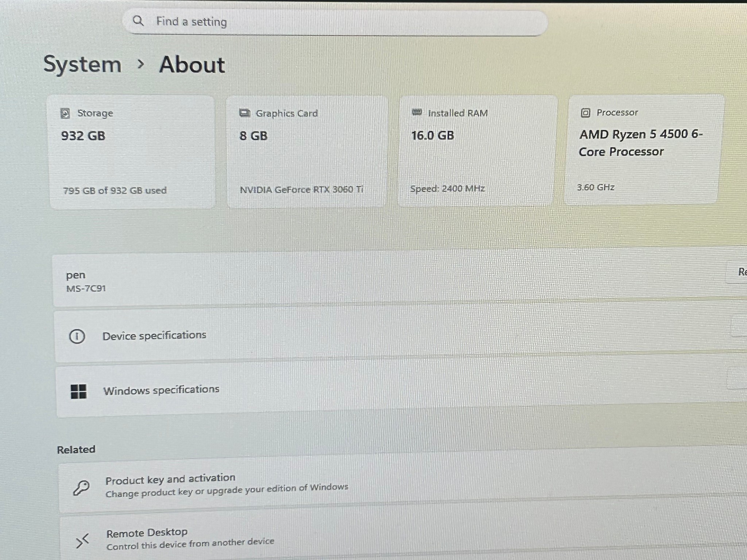Open the Graphics Card label
Screen dimensions: 747x560
287,113
